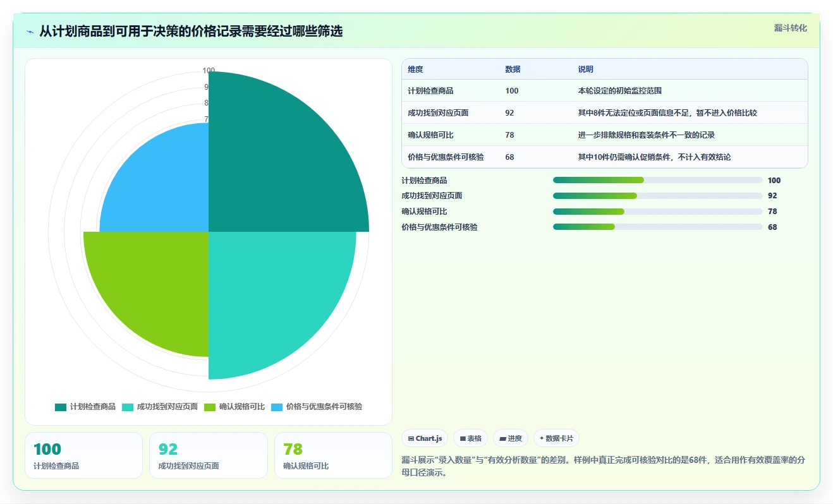Click the page title about 价格记录筛选

191,31
